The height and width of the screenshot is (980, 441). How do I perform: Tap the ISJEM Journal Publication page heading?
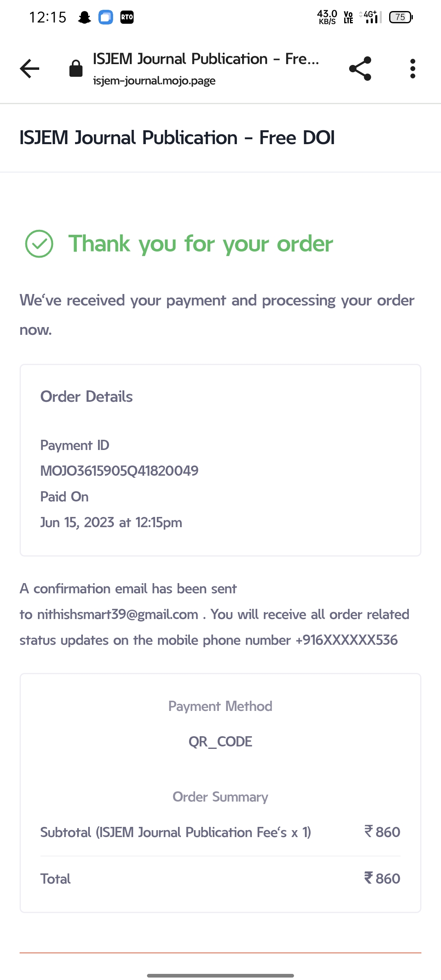[177, 138]
